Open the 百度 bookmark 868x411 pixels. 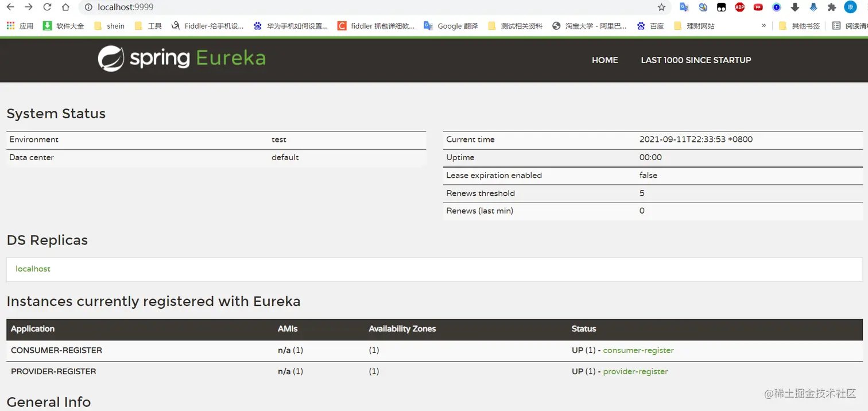pos(650,26)
